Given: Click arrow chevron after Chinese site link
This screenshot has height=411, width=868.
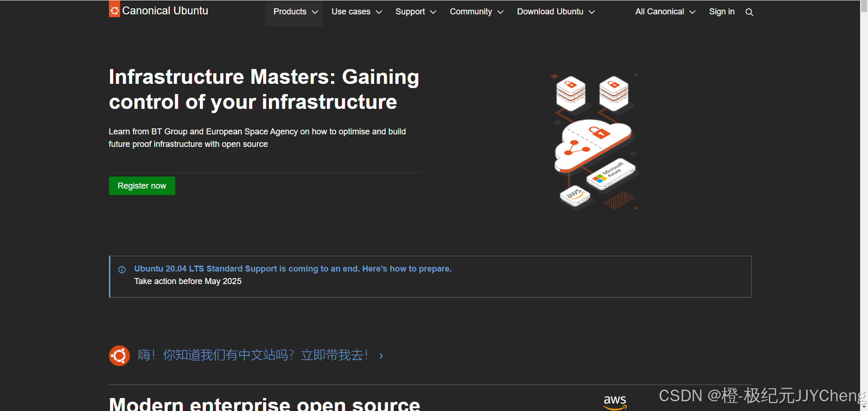Looking at the screenshot, I should [381, 356].
